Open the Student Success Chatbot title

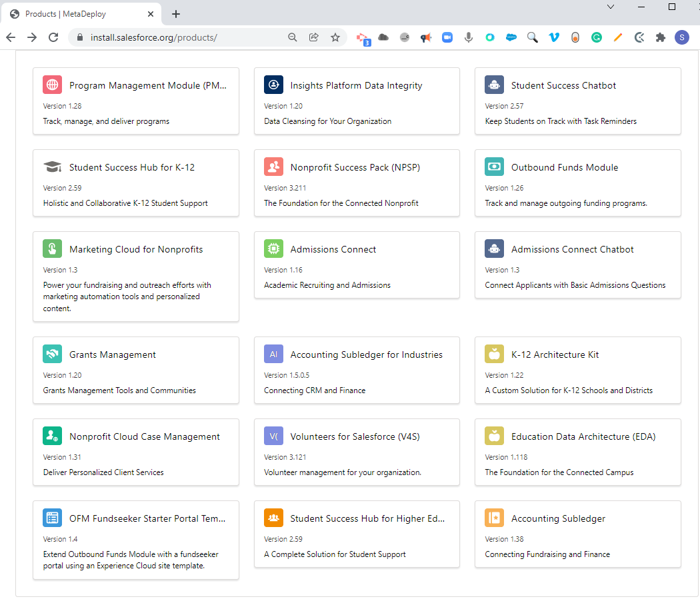(x=563, y=85)
